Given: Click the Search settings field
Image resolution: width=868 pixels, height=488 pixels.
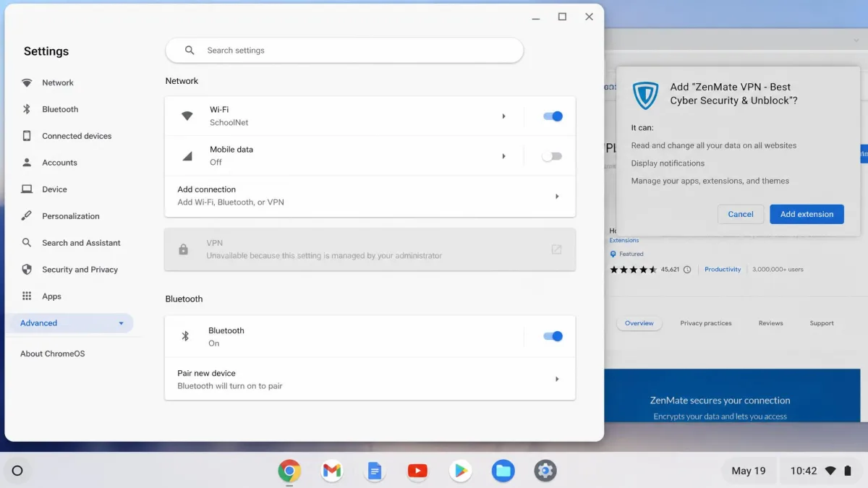Looking at the screenshot, I should point(344,51).
